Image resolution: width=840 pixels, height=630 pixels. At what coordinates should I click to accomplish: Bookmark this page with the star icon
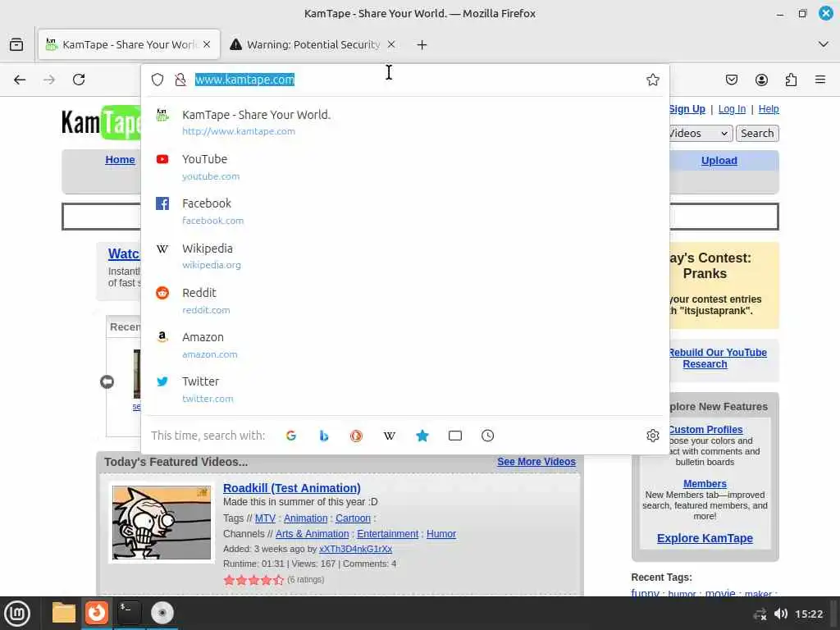click(x=652, y=80)
